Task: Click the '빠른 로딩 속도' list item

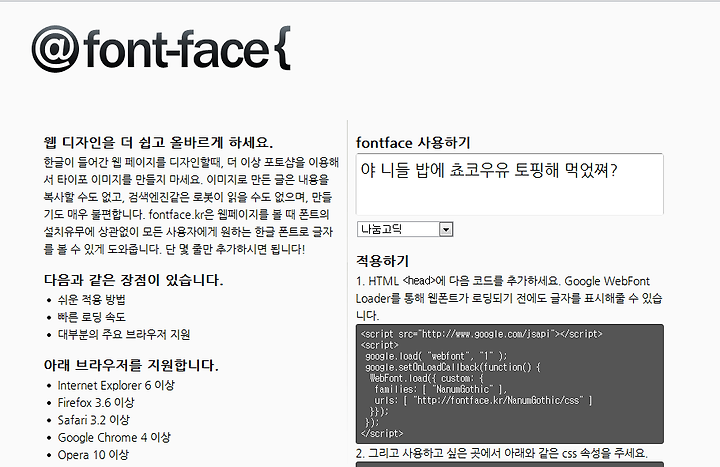Action: (91, 317)
